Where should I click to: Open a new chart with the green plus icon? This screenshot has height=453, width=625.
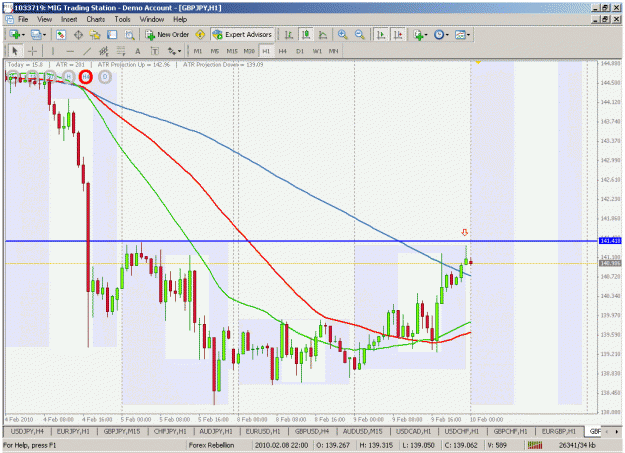(14, 35)
